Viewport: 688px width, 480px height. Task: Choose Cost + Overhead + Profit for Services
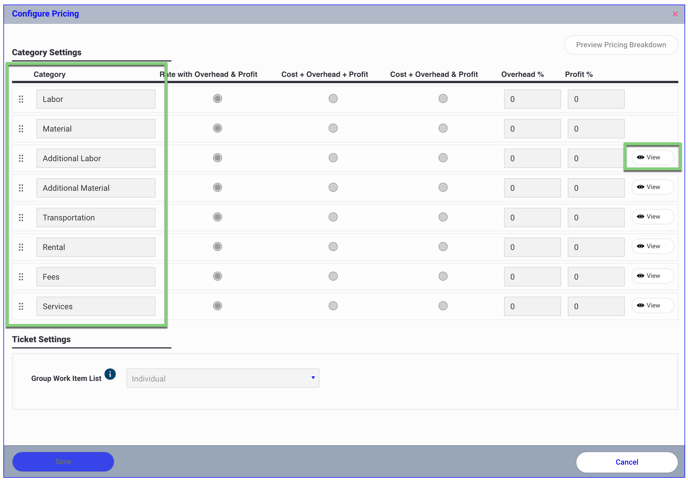(x=333, y=306)
